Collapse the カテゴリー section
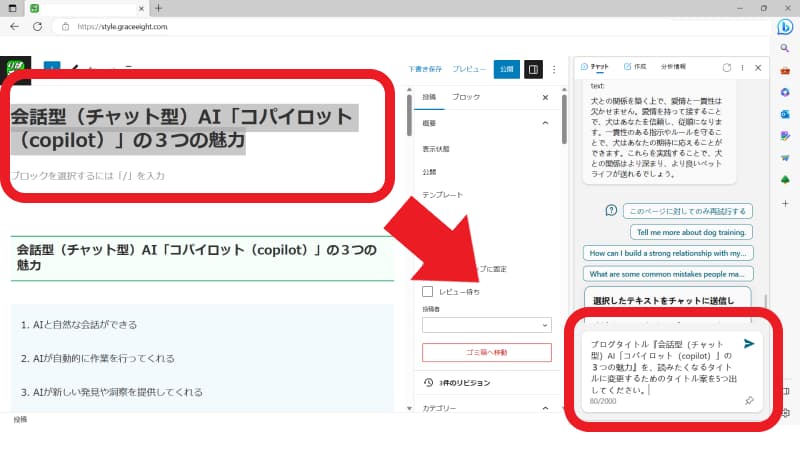Screen dimensions: 800x450 pyautogui.click(x=545, y=408)
